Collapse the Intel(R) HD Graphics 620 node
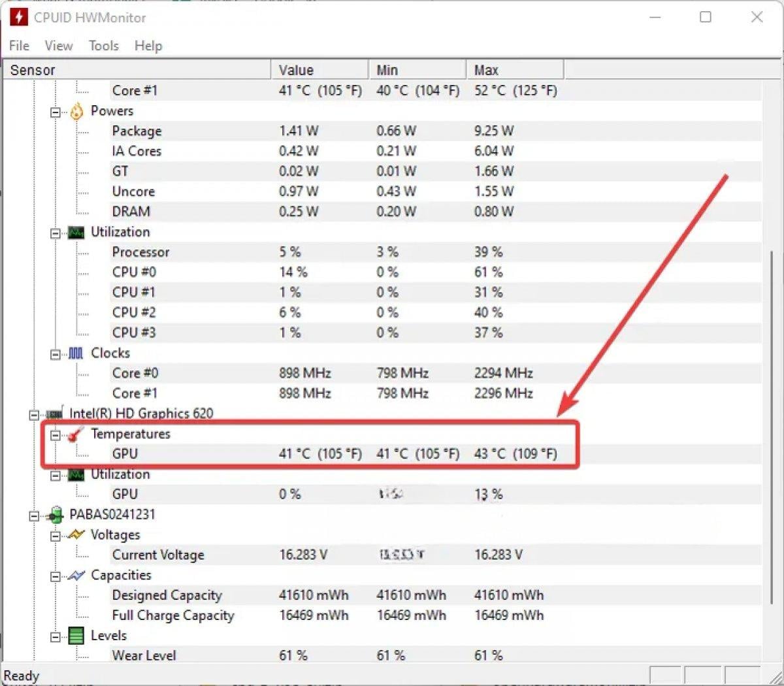 pyautogui.click(x=34, y=415)
